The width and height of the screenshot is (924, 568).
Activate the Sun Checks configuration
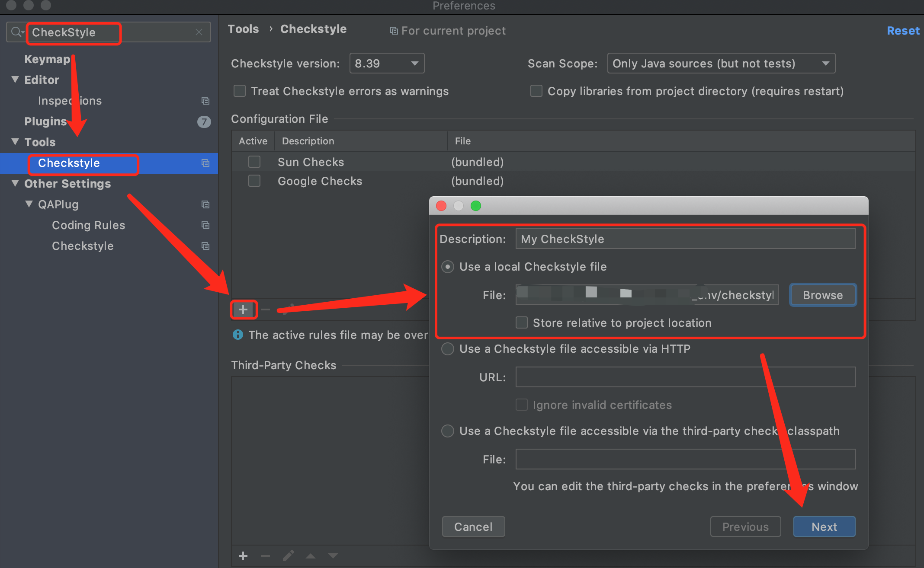click(x=254, y=162)
